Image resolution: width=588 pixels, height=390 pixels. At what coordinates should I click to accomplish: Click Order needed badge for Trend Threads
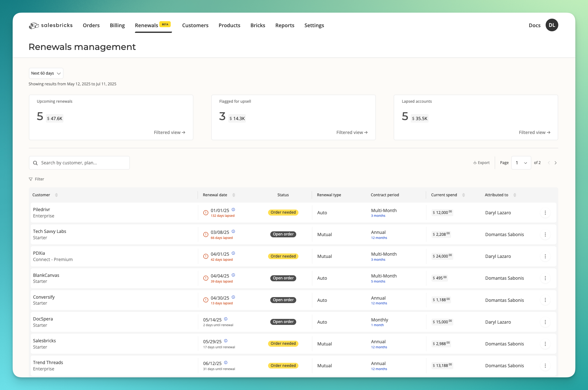point(283,366)
